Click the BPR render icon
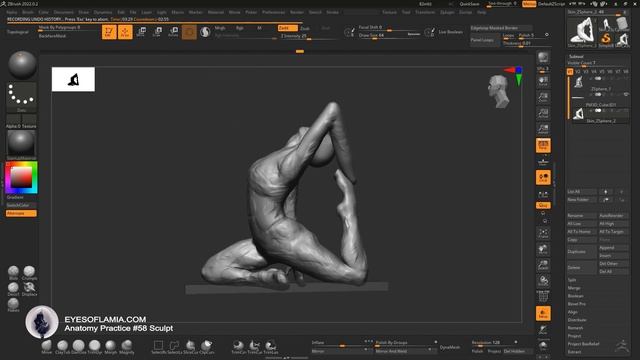The height and width of the screenshot is (360, 640). (x=543, y=57)
